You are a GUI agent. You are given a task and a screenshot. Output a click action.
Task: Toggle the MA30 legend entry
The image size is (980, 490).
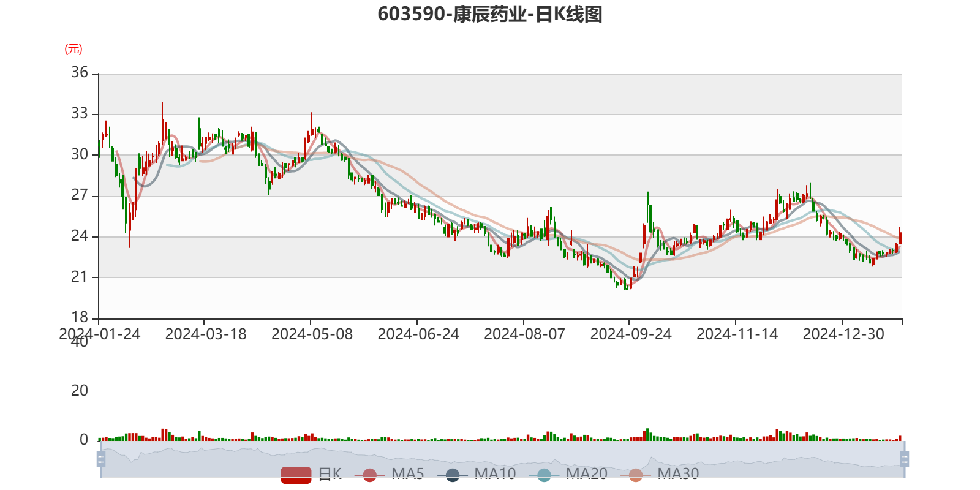[660, 474]
